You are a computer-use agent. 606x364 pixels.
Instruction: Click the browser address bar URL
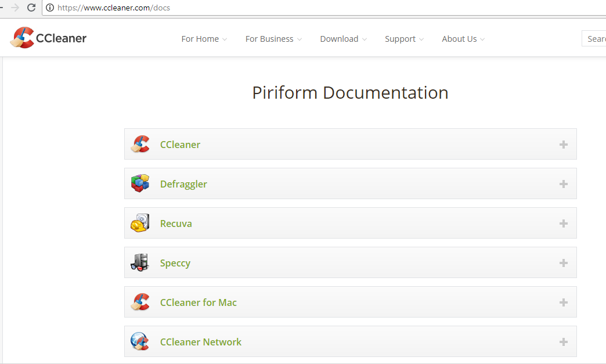114,8
